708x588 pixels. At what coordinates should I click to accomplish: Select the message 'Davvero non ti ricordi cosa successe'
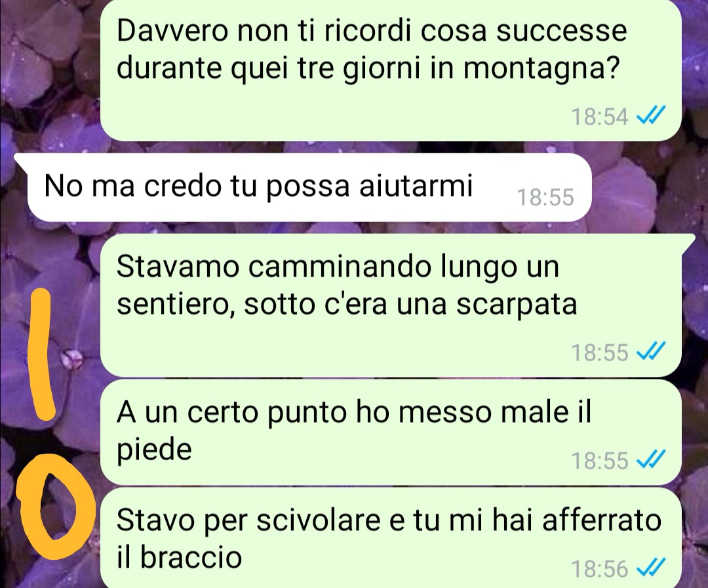pyautogui.click(x=391, y=70)
